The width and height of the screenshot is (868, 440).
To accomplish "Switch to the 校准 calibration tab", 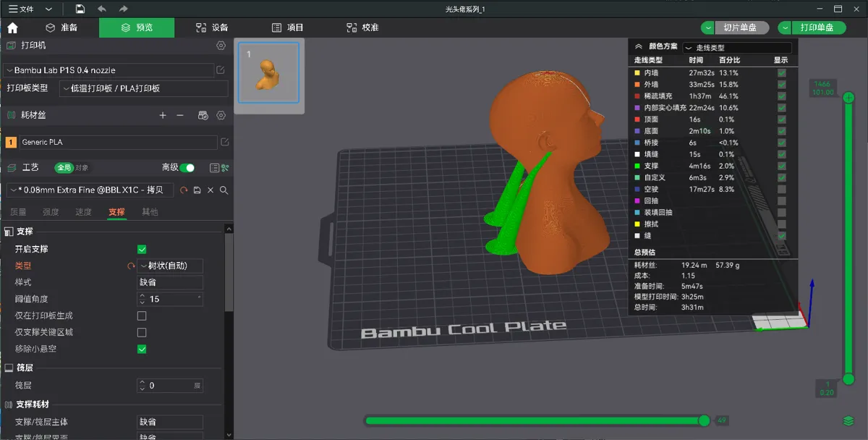I will point(363,27).
